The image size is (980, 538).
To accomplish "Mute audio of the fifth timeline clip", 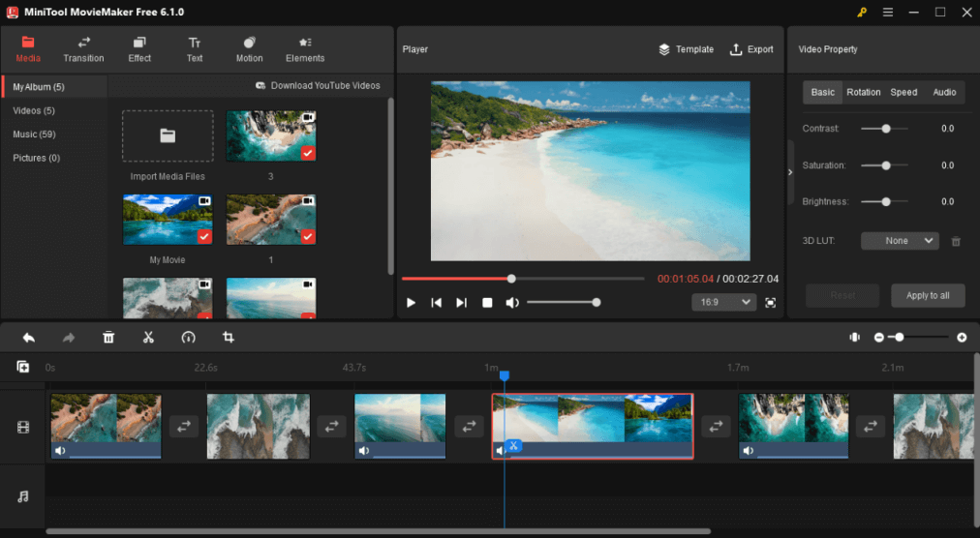I will coord(749,451).
